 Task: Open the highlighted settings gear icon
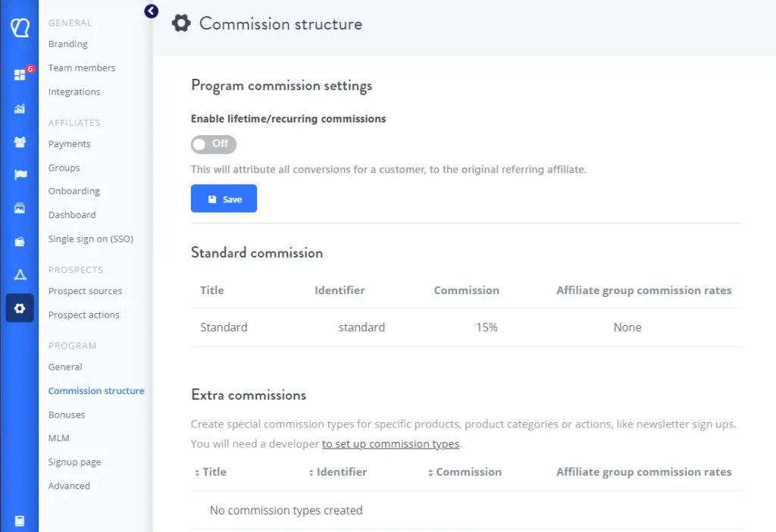[x=19, y=308]
